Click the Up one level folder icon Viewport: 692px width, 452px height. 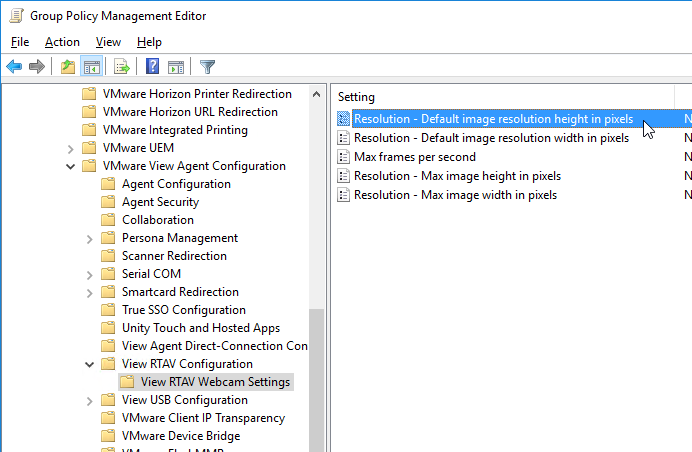(68, 67)
